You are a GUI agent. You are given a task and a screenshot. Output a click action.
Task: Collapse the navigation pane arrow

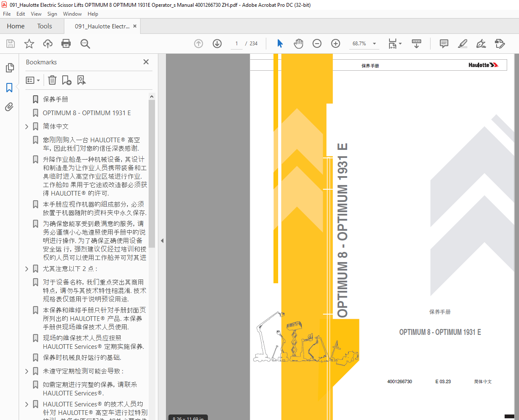tap(162, 240)
